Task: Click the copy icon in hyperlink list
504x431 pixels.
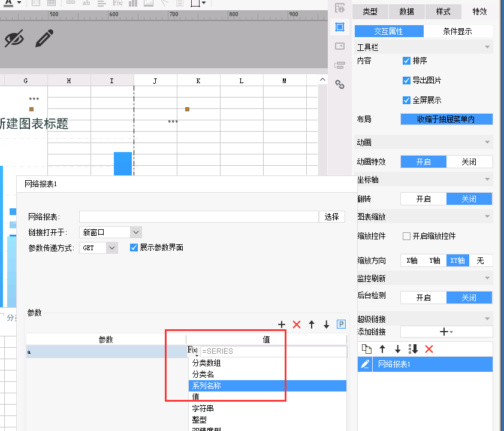Action: [367, 349]
